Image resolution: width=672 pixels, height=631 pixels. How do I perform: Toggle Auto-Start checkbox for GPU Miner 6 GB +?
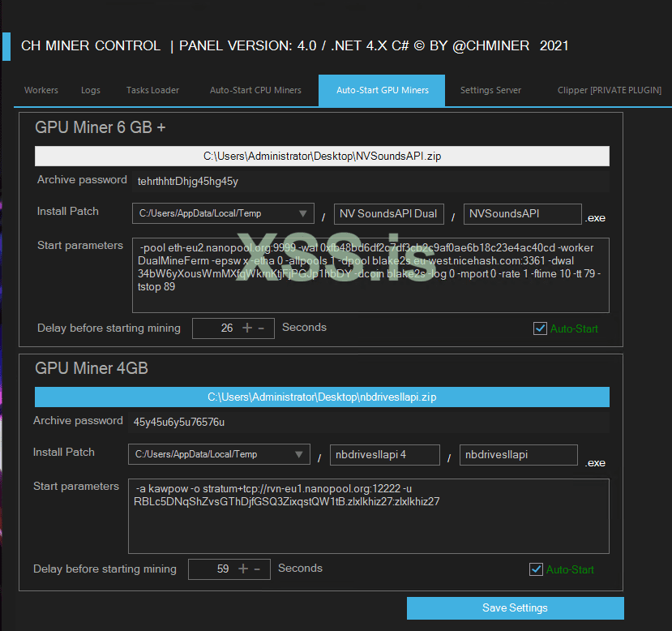click(x=540, y=328)
